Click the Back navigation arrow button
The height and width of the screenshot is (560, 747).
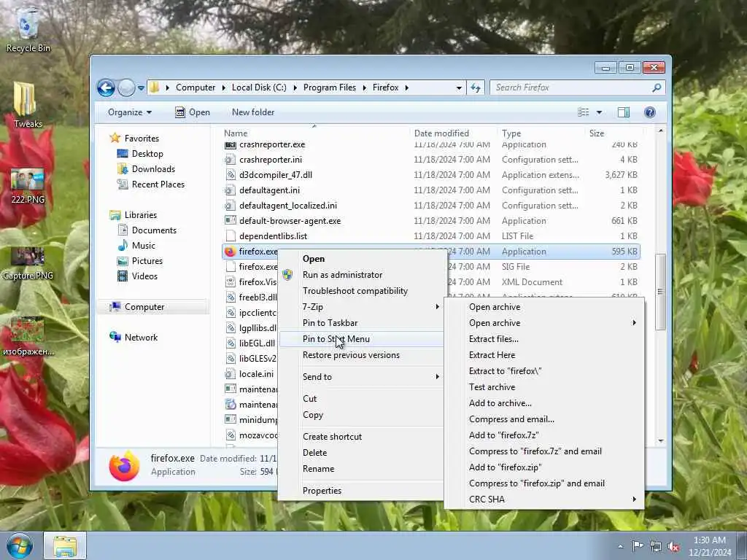point(106,87)
